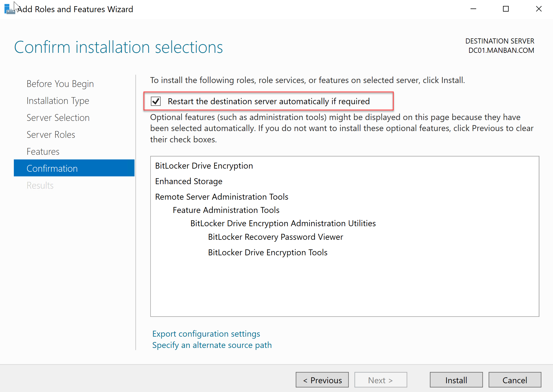Select BitLocker Drive Encryption in the list
The height and width of the screenshot is (392, 553).
[x=204, y=166]
